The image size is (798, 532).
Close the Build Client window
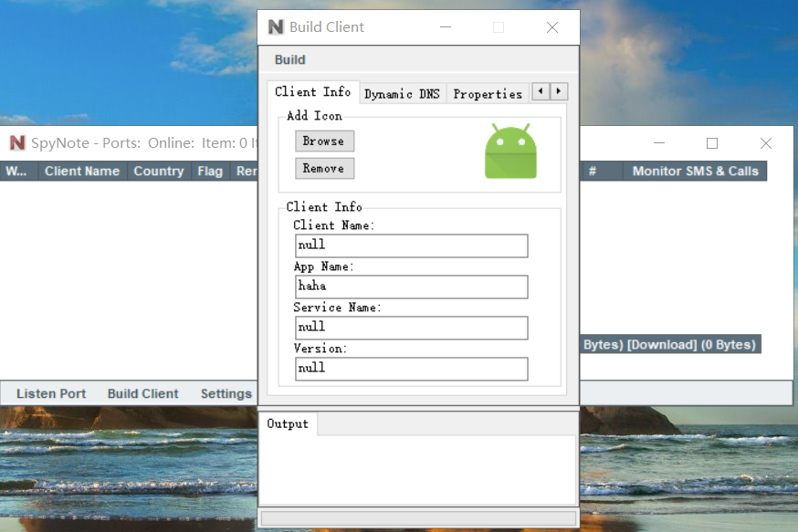552,27
